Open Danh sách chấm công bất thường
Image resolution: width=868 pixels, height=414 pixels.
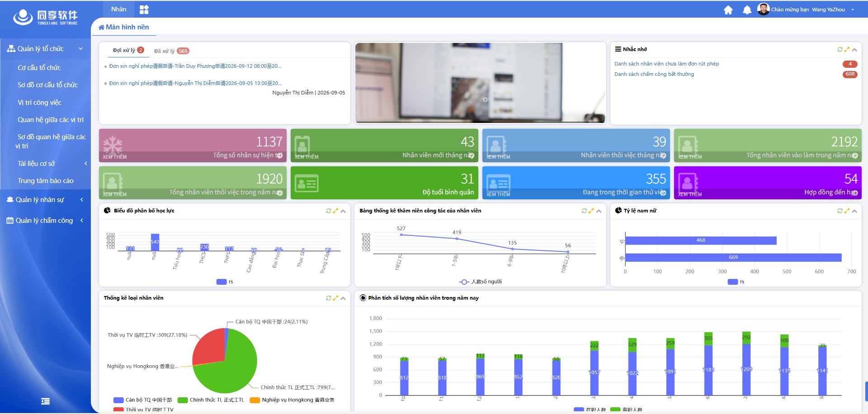[654, 74]
